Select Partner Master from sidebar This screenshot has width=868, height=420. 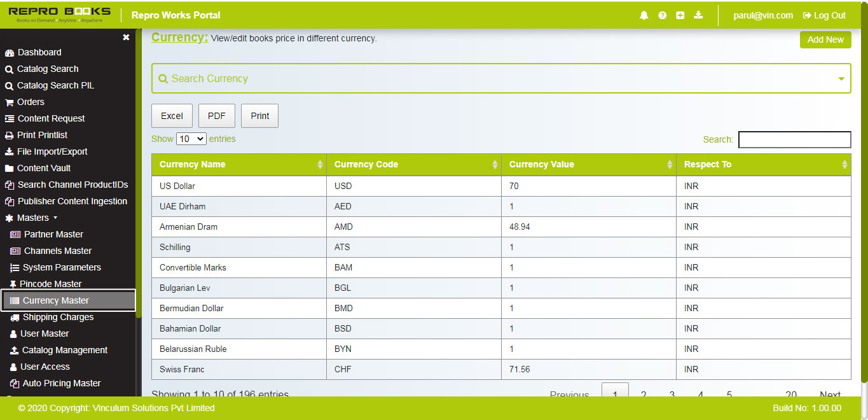coord(53,235)
